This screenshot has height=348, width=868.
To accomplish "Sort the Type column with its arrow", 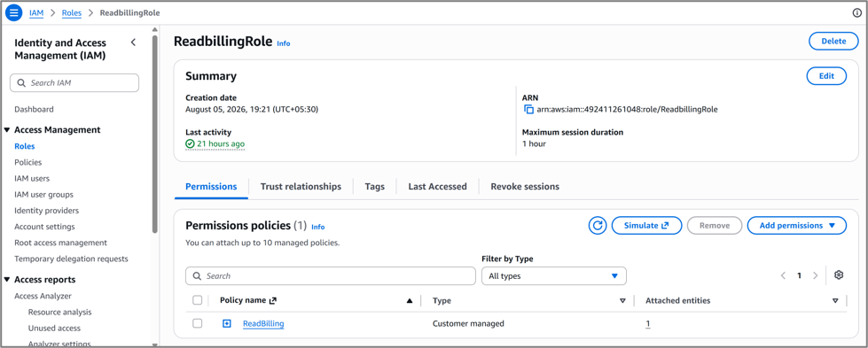I will 622,301.
